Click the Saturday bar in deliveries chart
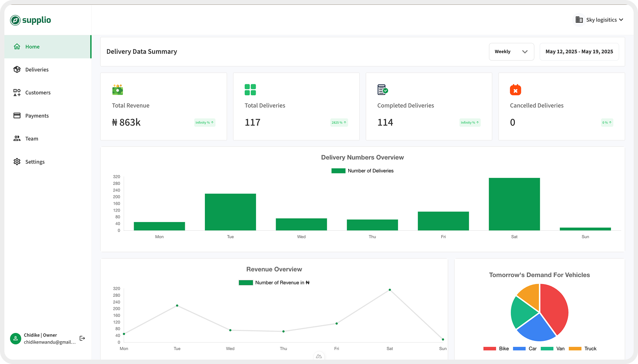 tap(514, 204)
